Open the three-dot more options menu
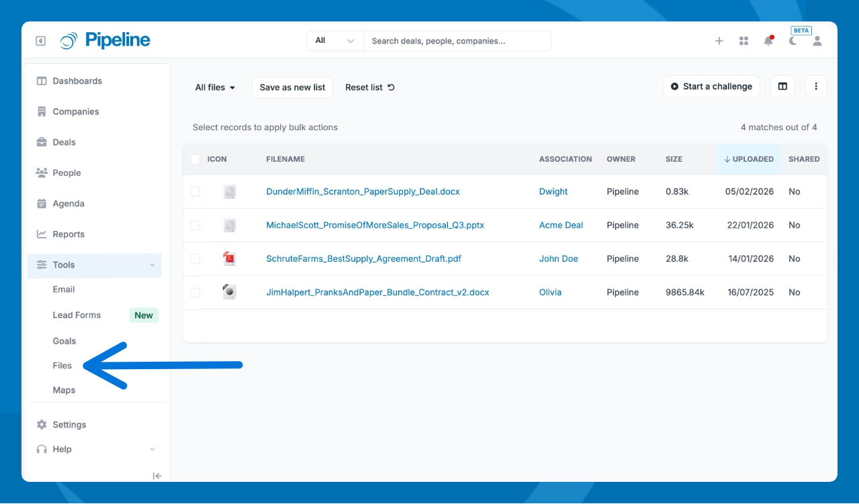859x504 pixels. click(816, 87)
